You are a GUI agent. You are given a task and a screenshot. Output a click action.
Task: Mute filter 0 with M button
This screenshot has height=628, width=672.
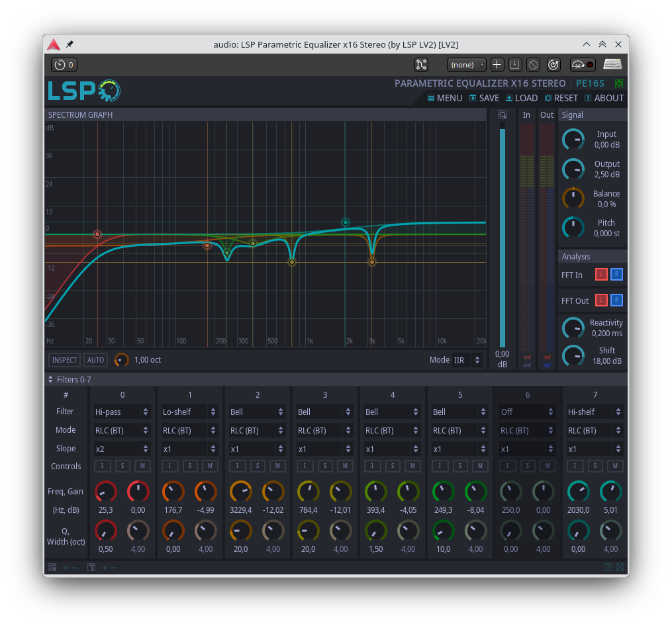tap(142, 466)
